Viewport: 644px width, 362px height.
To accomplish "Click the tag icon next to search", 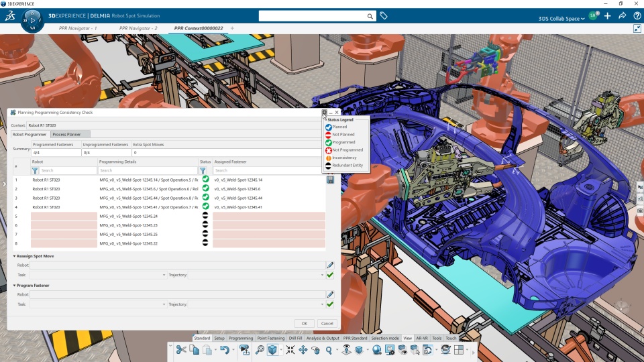I will (383, 16).
